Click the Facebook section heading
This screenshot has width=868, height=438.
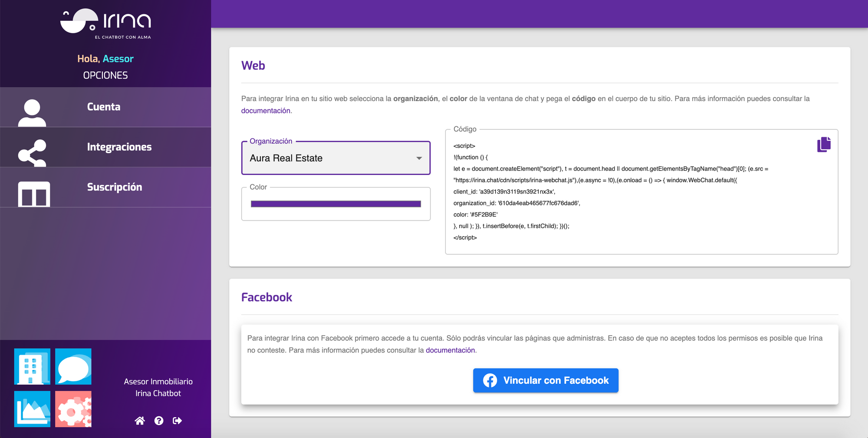[x=266, y=297]
